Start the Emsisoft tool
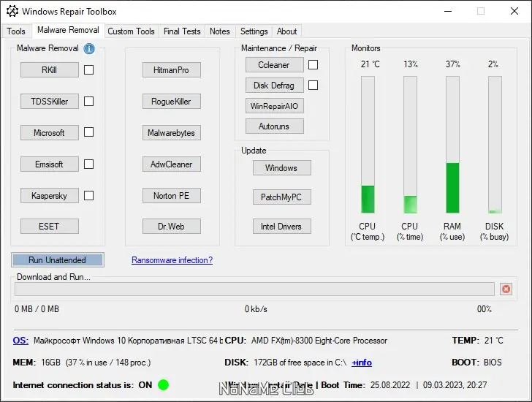Screen dimensions: 532x402 (50, 164)
